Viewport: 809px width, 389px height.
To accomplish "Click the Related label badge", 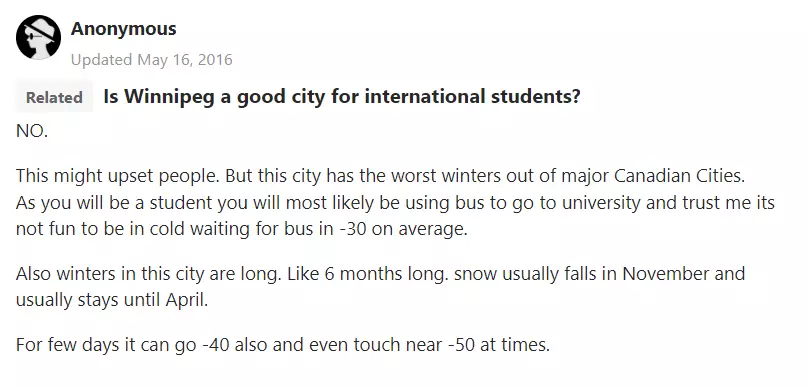I will (54, 97).
